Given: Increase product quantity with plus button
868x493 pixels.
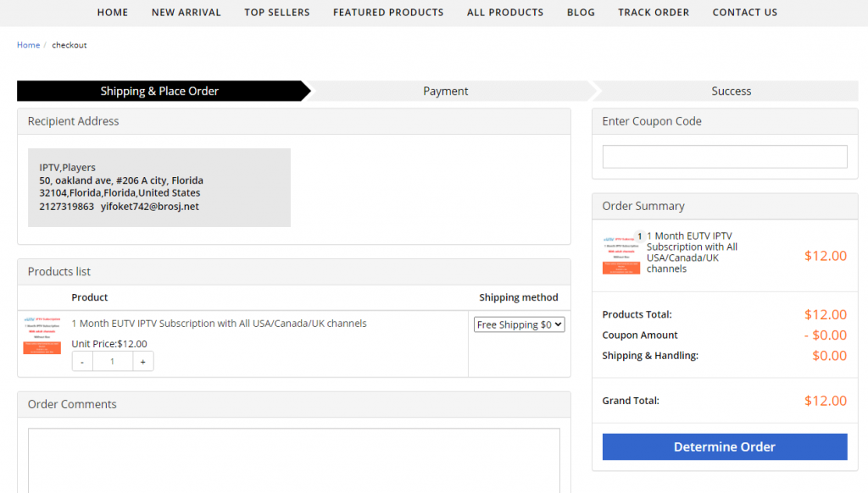Looking at the screenshot, I should pos(142,362).
